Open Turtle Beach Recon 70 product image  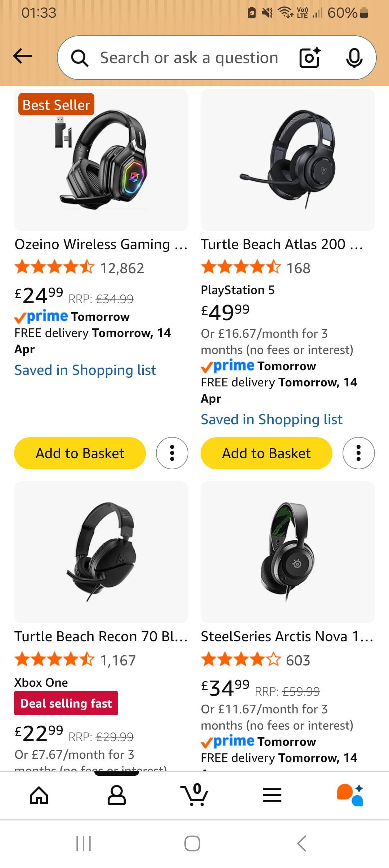[x=101, y=552]
